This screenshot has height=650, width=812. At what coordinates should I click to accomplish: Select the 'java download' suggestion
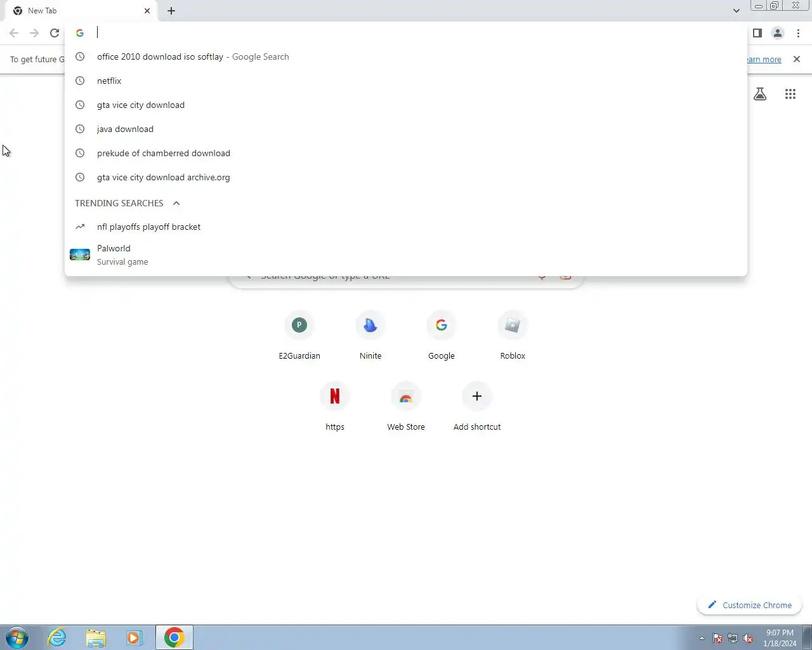coord(406,129)
